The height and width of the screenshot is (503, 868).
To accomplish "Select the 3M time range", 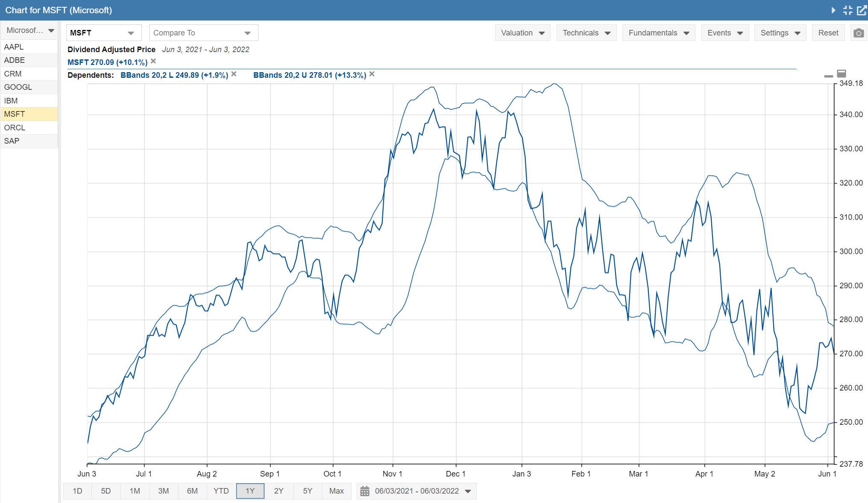I will [x=164, y=491].
